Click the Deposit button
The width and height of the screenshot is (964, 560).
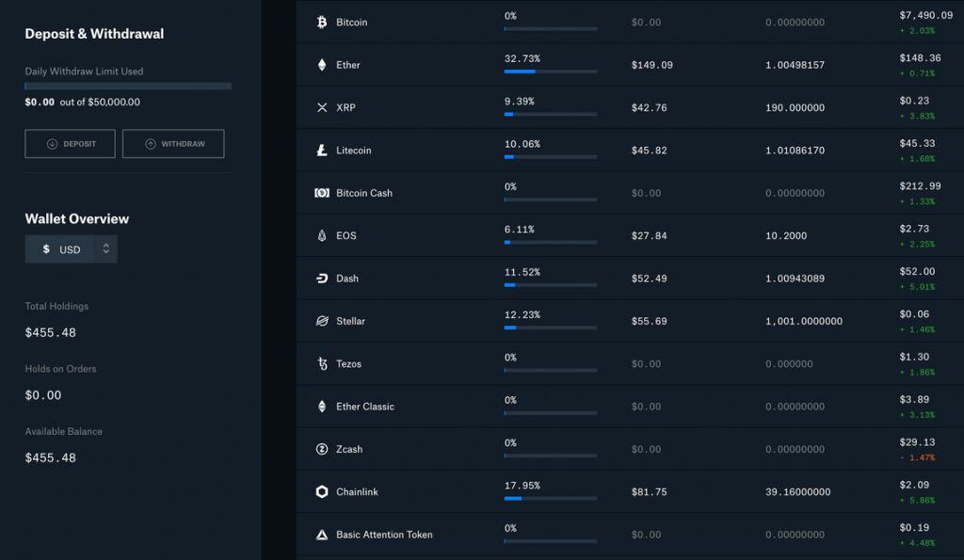click(70, 144)
